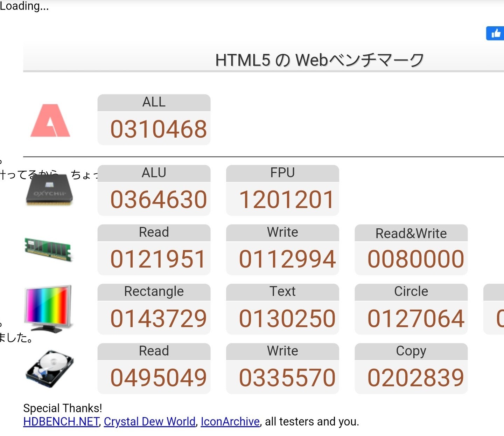
Task: Click the page title HTML5 の Webベンチマーク
Action: click(319, 60)
